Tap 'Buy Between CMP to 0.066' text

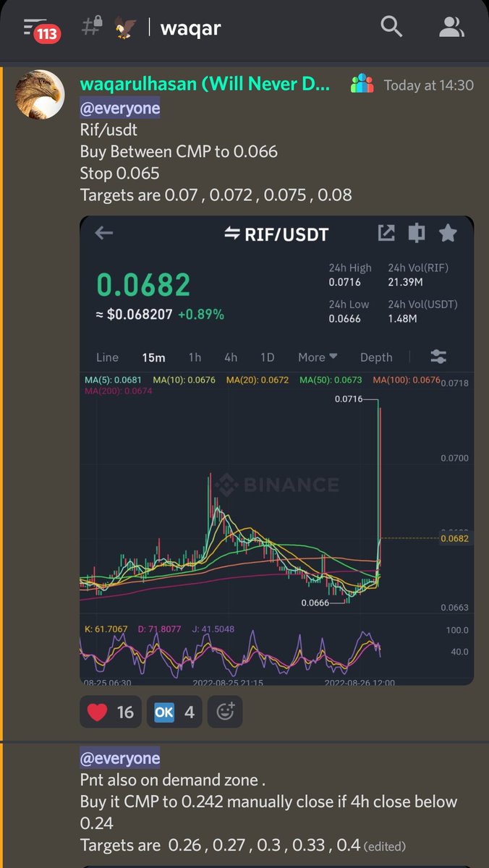(x=179, y=152)
